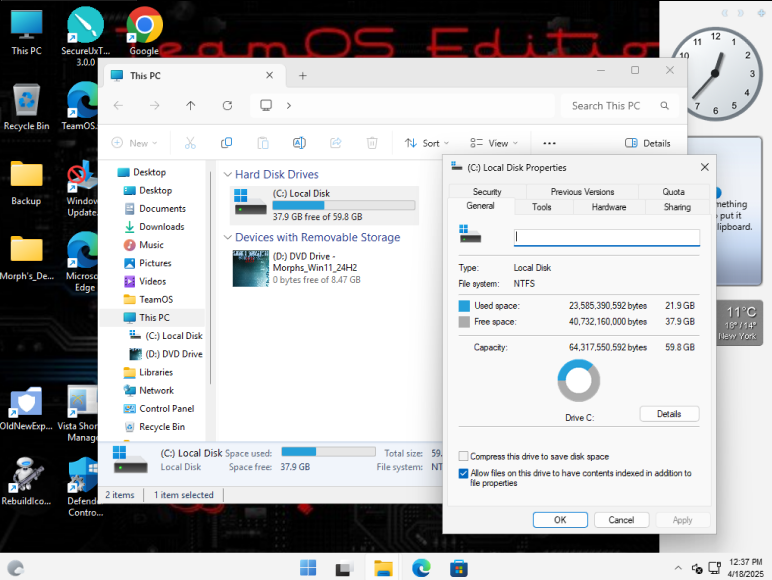Image resolution: width=772 pixels, height=580 pixels.
Task: Click the Paste icon in Explorer toolbar
Action: (x=263, y=143)
